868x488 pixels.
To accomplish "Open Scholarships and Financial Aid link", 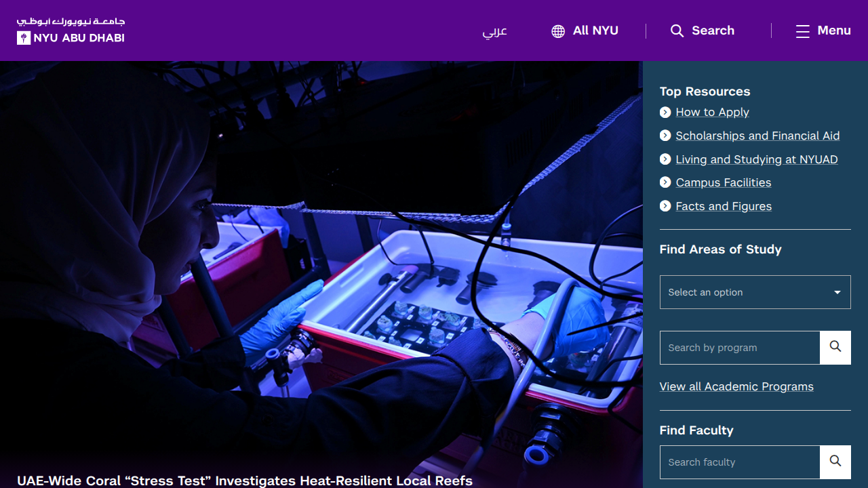I will (x=757, y=136).
